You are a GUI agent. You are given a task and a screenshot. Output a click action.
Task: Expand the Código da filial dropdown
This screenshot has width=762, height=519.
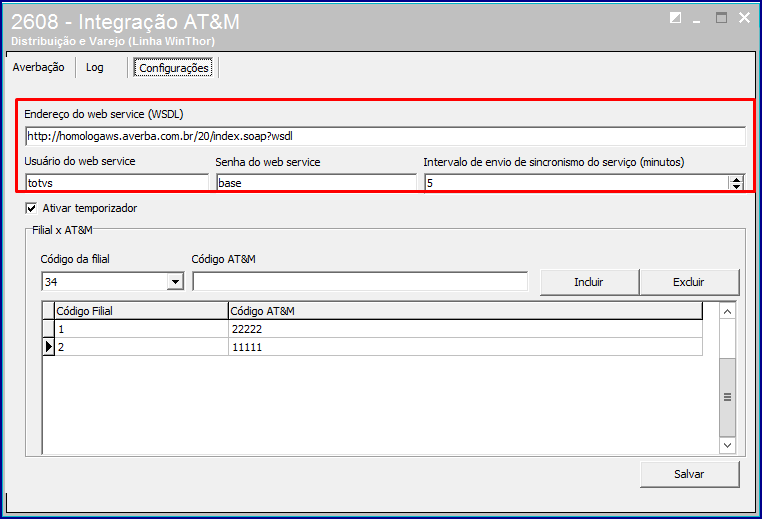click(175, 281)
